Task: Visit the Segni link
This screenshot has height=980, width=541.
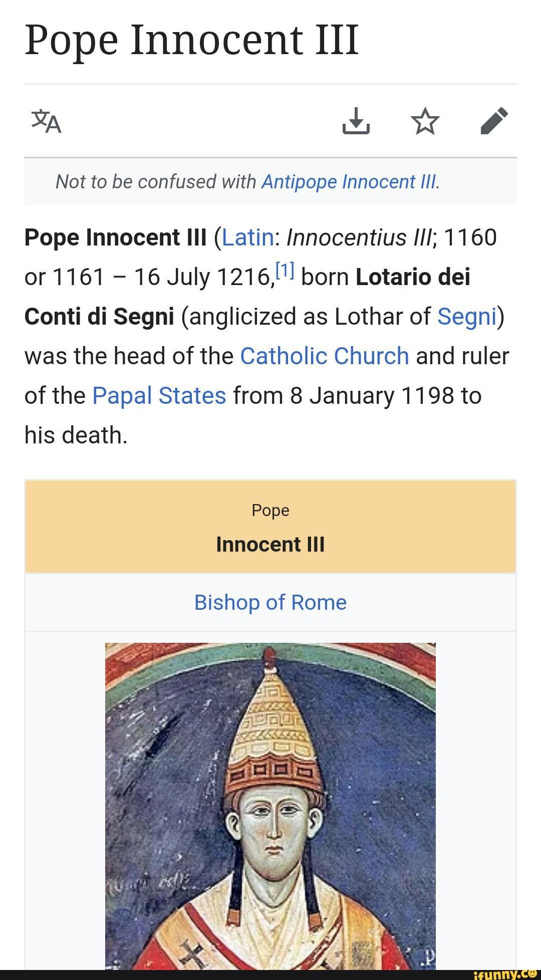Action: (467, 317)
